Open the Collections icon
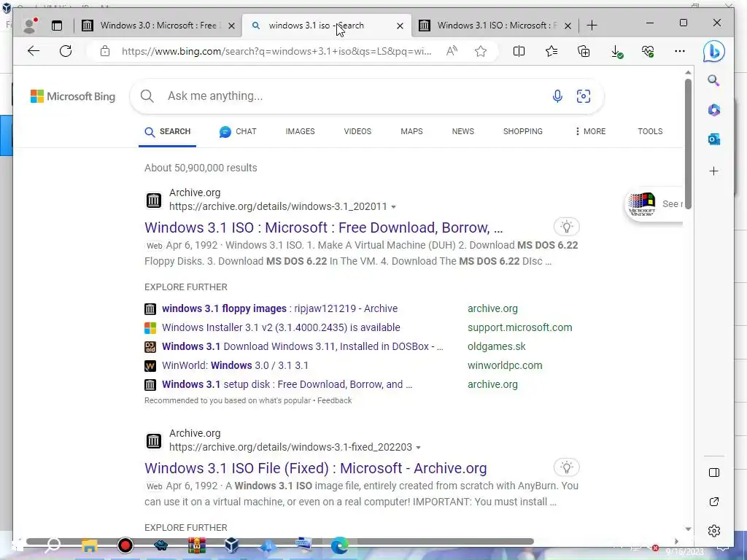The image size is (747, 560). [584, 51]
